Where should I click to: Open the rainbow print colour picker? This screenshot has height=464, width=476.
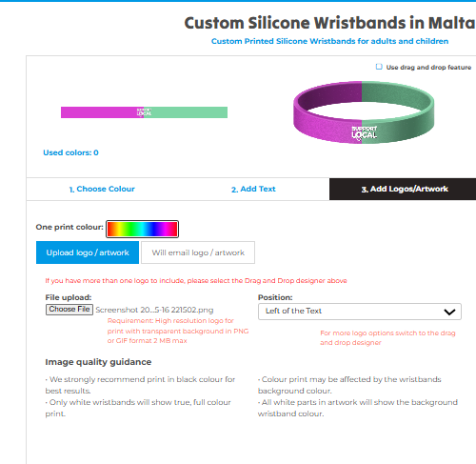[142, 229]
